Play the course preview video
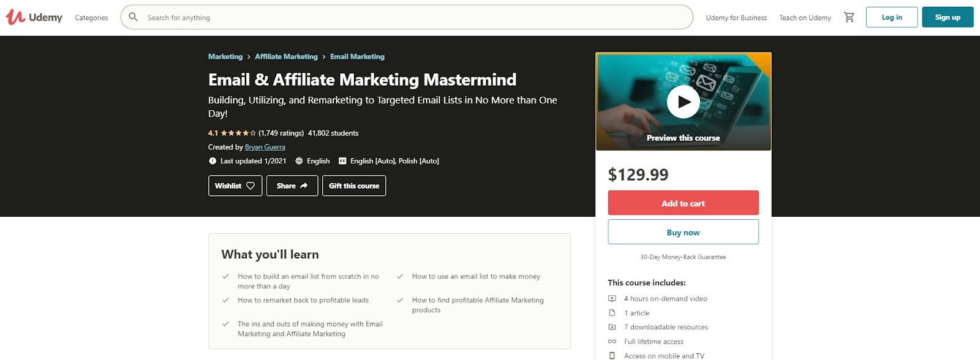This screenshot has height=360, width=980. tap(683, 102)
